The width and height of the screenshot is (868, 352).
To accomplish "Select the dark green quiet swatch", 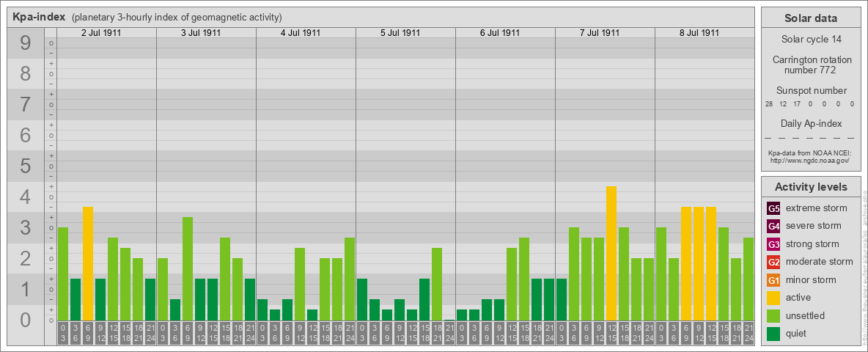I will [x=773, y=333].
